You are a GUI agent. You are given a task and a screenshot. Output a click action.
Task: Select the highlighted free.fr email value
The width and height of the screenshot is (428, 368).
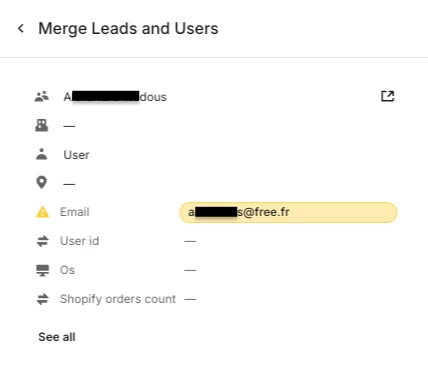[x=288, y=212]
